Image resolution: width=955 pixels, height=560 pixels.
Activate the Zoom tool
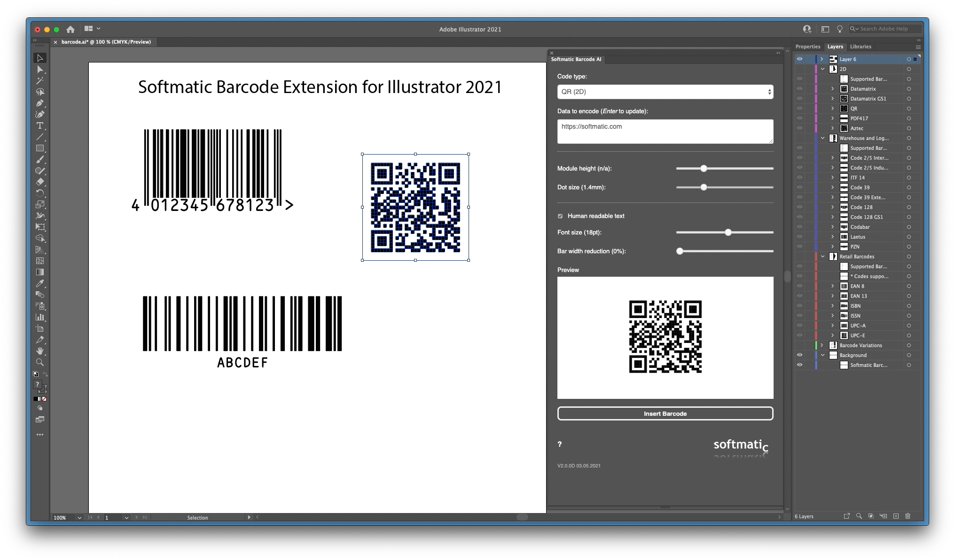tap(40, 362)
